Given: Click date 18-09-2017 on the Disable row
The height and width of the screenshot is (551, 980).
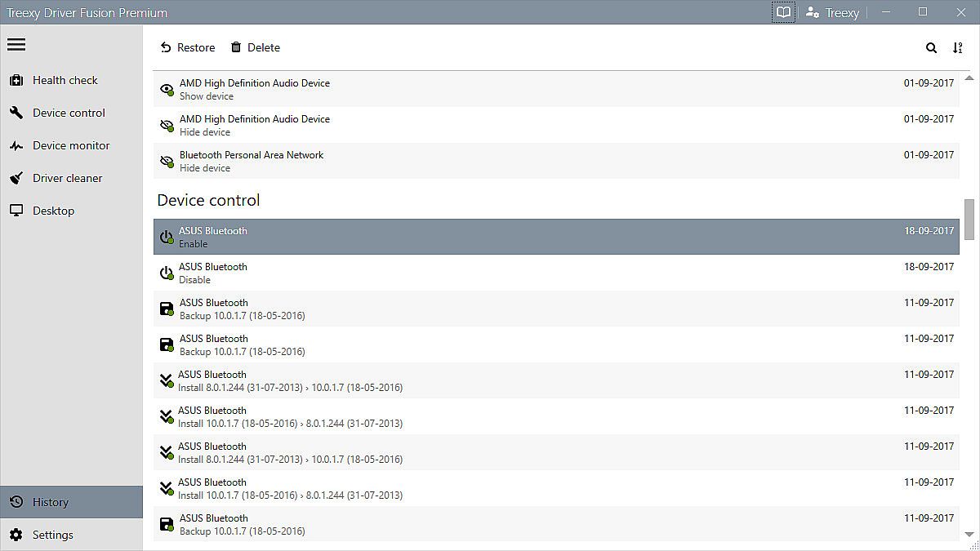Looking at the screenshot, I should (929, 267).
